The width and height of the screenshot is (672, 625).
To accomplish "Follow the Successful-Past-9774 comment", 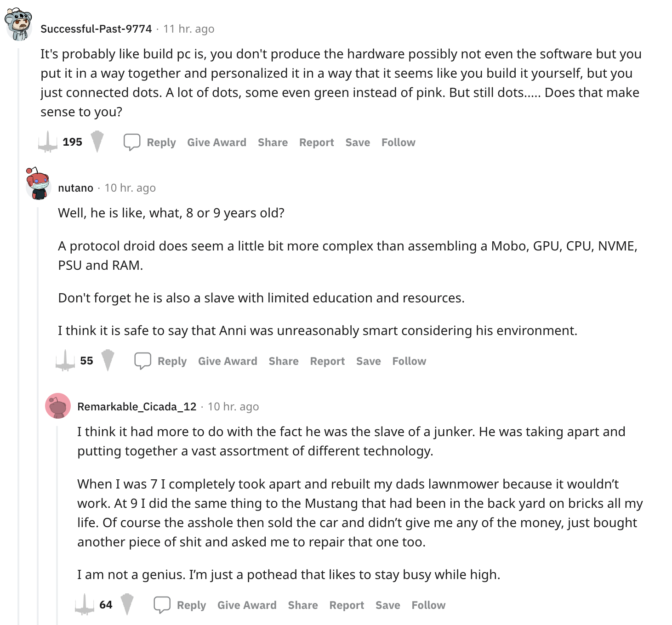I will [399, 142].
